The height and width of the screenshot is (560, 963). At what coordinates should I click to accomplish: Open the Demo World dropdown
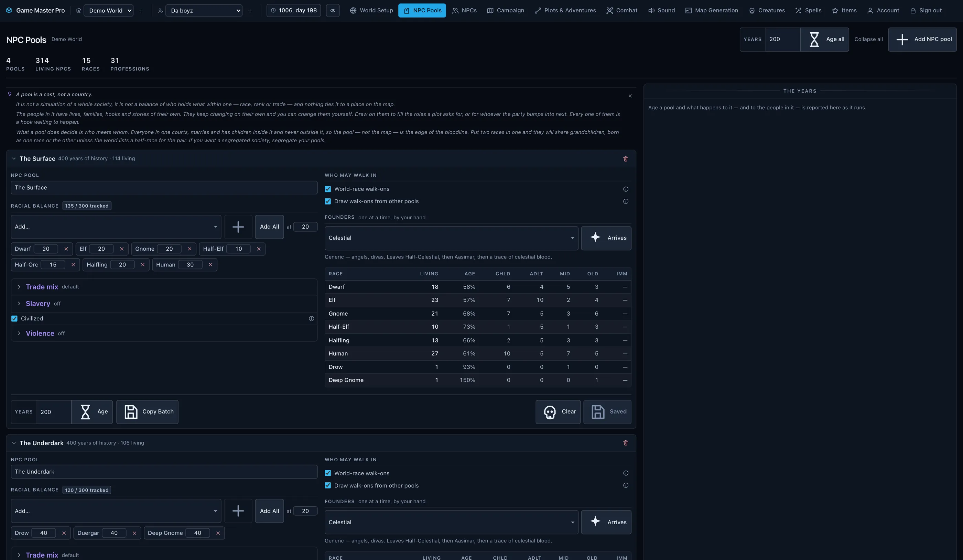click(x=109, y=10)
